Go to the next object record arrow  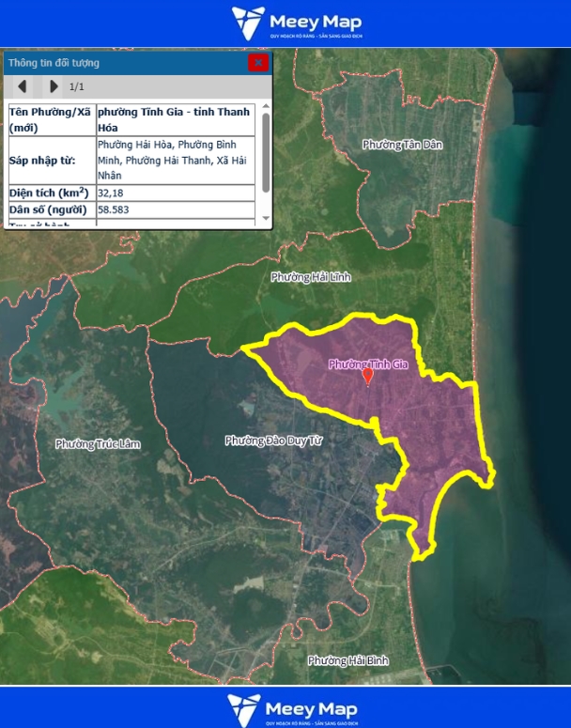coord(54,86)
